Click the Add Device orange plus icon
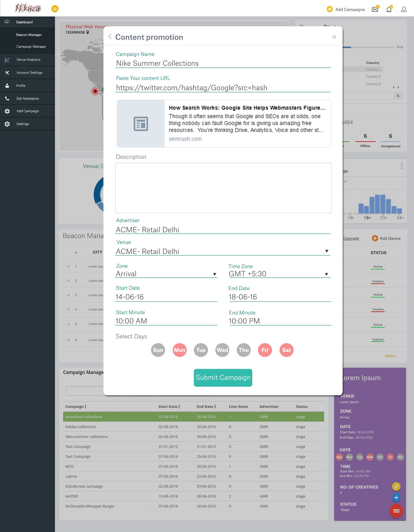Screen dimensions: 414x532 [x=375, y=238]
